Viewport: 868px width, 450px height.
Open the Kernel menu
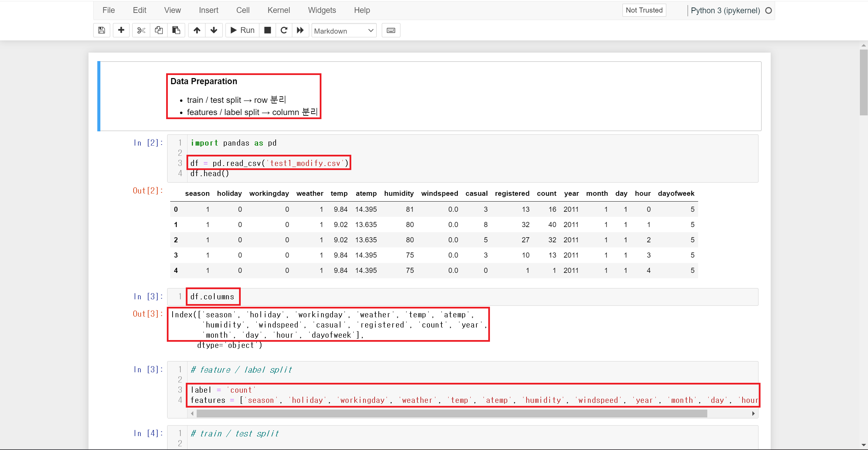click(278, 10)
